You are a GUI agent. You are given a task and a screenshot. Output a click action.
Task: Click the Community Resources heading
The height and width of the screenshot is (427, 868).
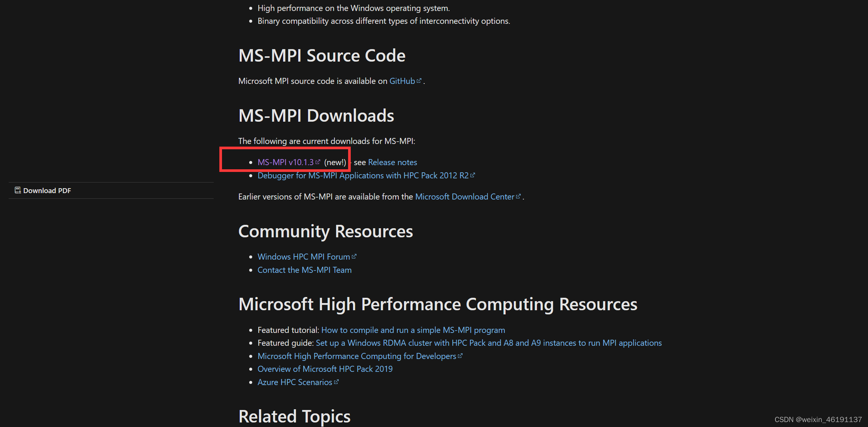(326, 231)
